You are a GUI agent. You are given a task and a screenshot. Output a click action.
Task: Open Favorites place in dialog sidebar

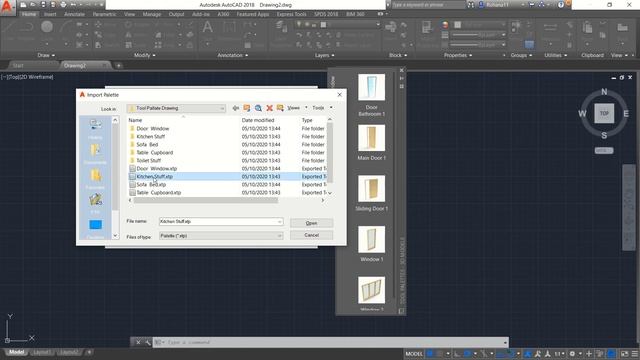tap(96, 179)
